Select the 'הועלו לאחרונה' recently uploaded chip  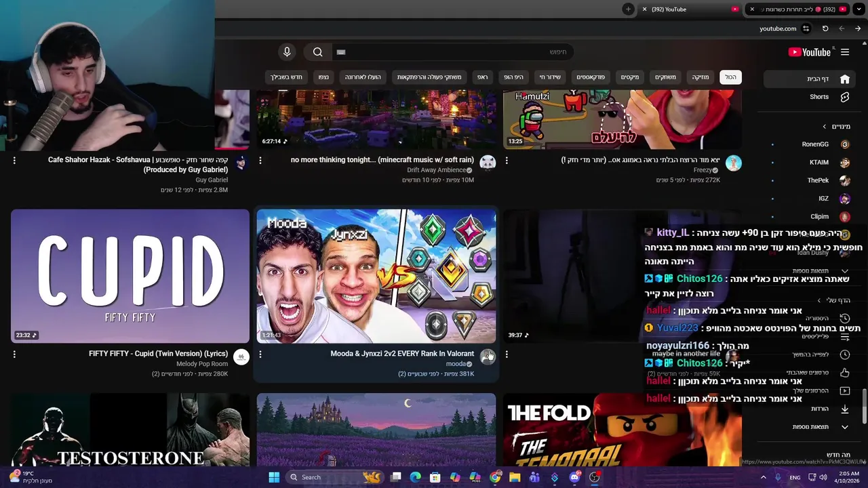(363, 77)
